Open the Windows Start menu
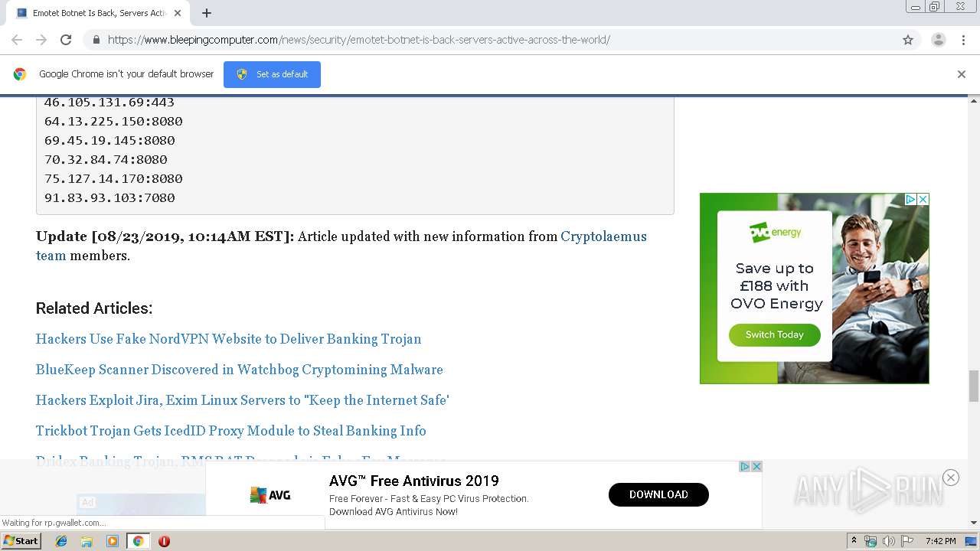 (21, 540)
